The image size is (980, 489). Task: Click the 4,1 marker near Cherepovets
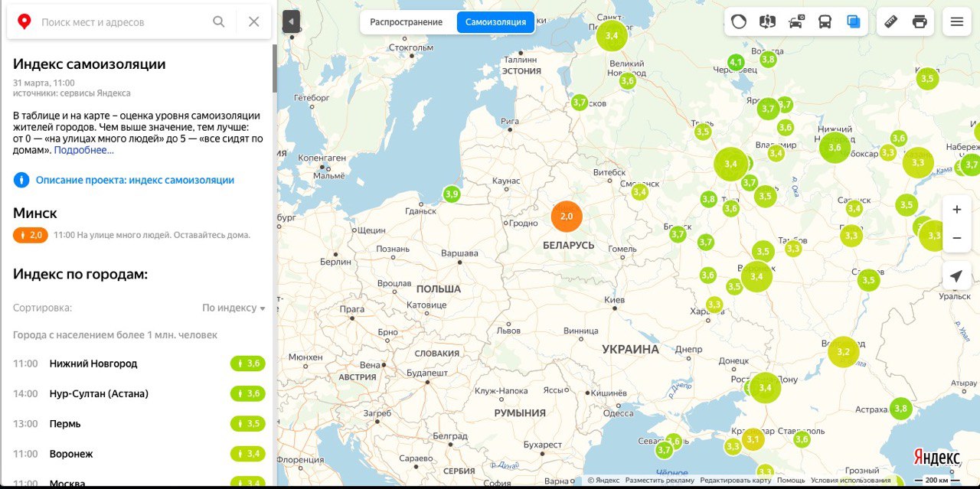click(736, 62)
